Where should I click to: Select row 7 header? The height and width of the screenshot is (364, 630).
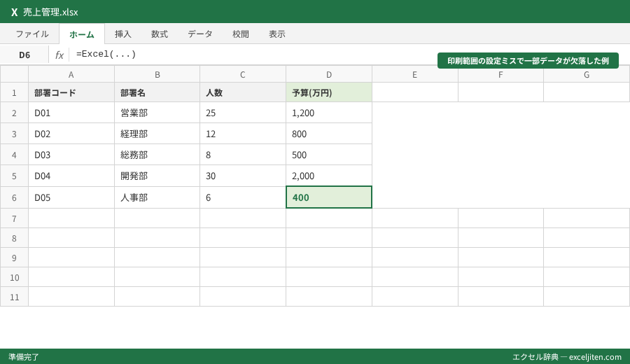pos(14,218)
